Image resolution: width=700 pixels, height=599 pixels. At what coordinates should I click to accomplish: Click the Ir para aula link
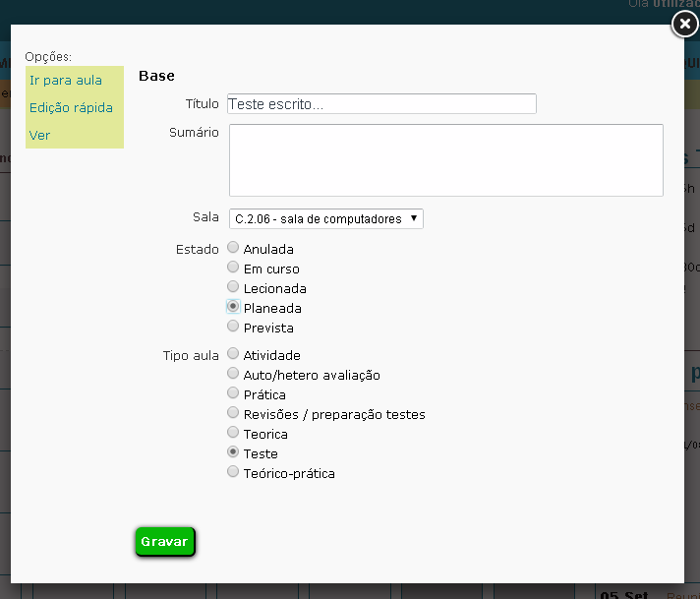click(x=65, y=80)
